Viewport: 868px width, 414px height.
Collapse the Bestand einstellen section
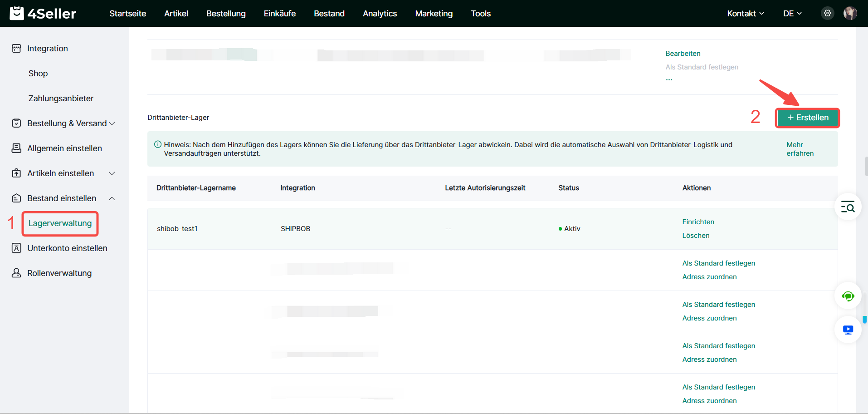(112, 198)
